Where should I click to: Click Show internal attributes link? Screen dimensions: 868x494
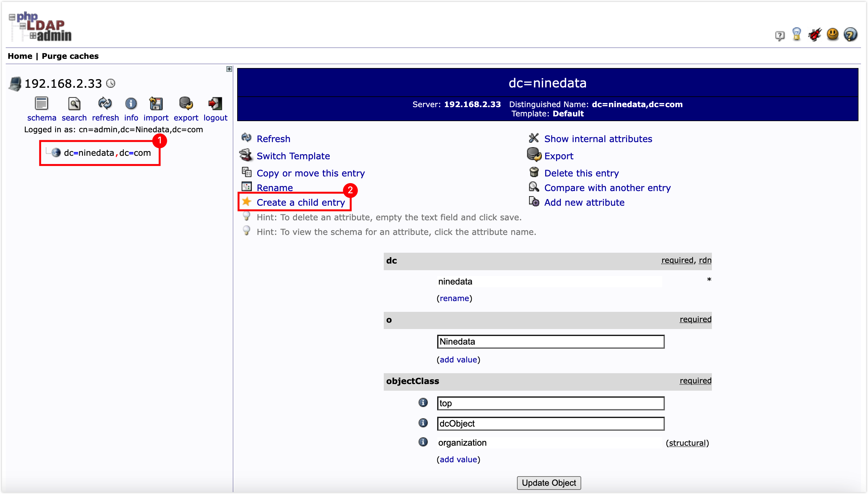(x=598, y=139)
